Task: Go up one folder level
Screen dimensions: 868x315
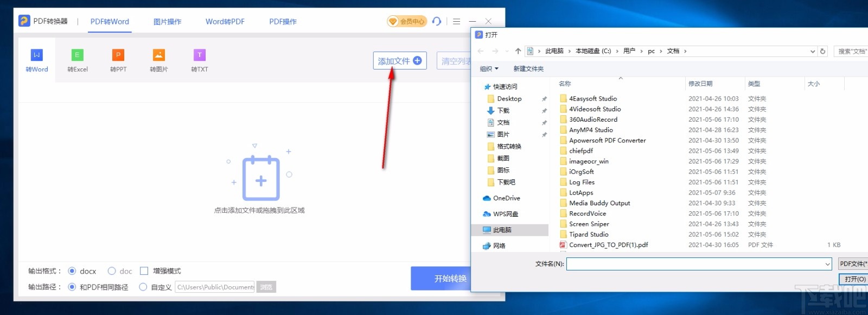Action: [x=518, y=51]
